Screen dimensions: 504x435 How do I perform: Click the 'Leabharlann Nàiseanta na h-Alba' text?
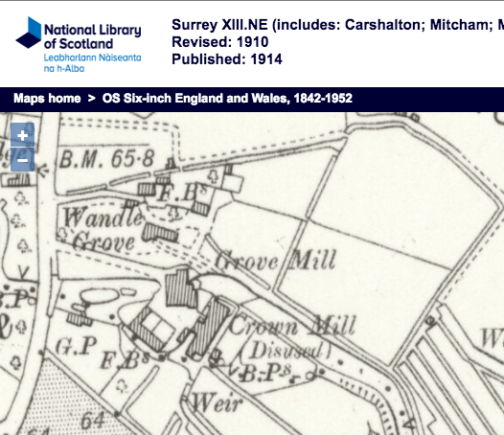point(92,63)
